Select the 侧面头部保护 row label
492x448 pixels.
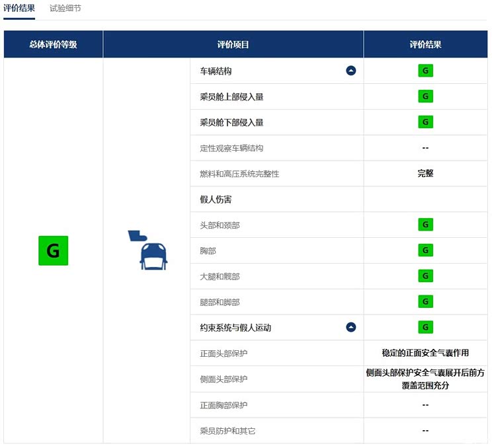point(224,379)
